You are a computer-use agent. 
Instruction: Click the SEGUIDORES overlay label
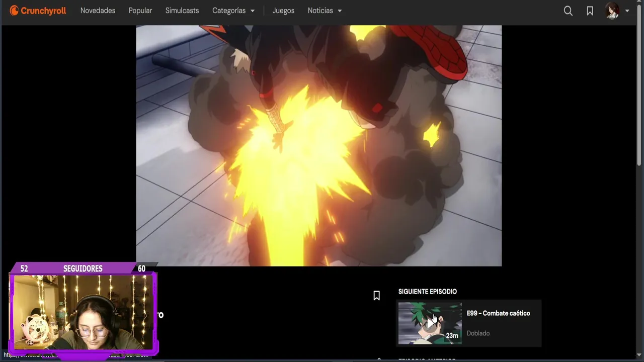pos(83,269)
